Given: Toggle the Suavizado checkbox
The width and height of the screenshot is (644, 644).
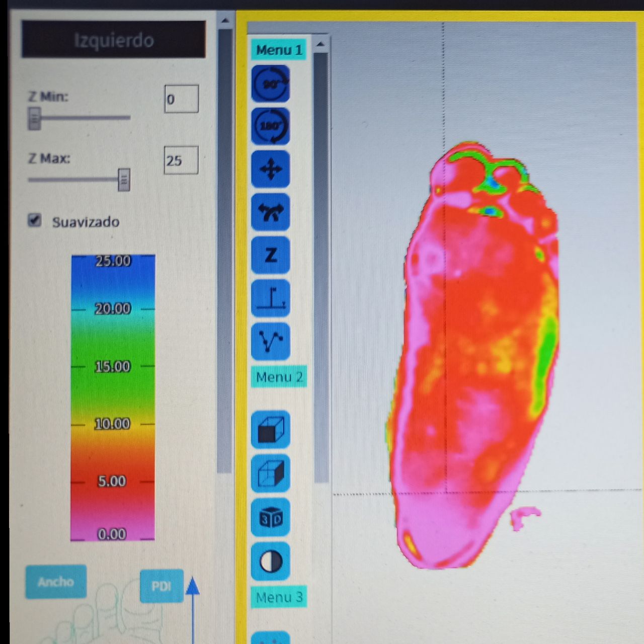Looking at the screenshot, I should (34, 220).
